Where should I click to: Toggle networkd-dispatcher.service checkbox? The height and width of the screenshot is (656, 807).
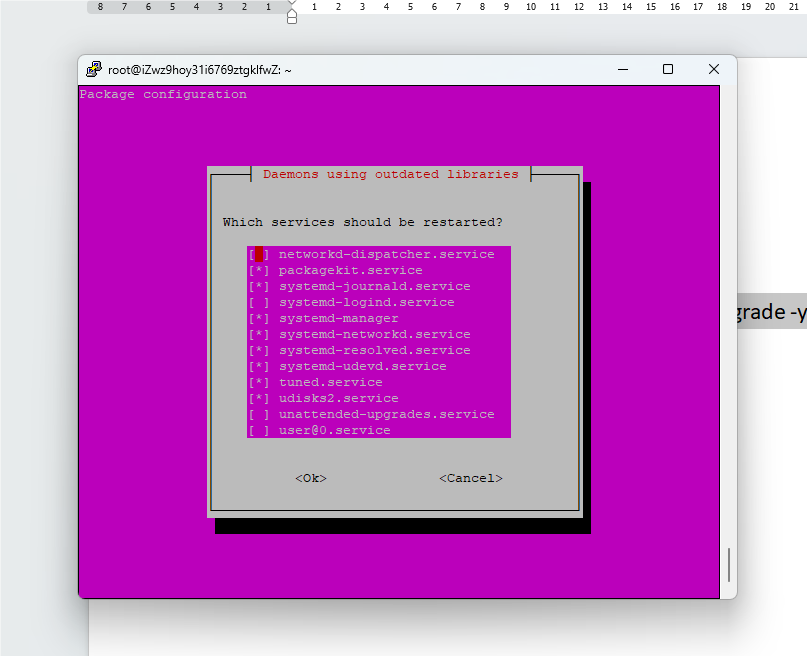click(x=259, y=254)
